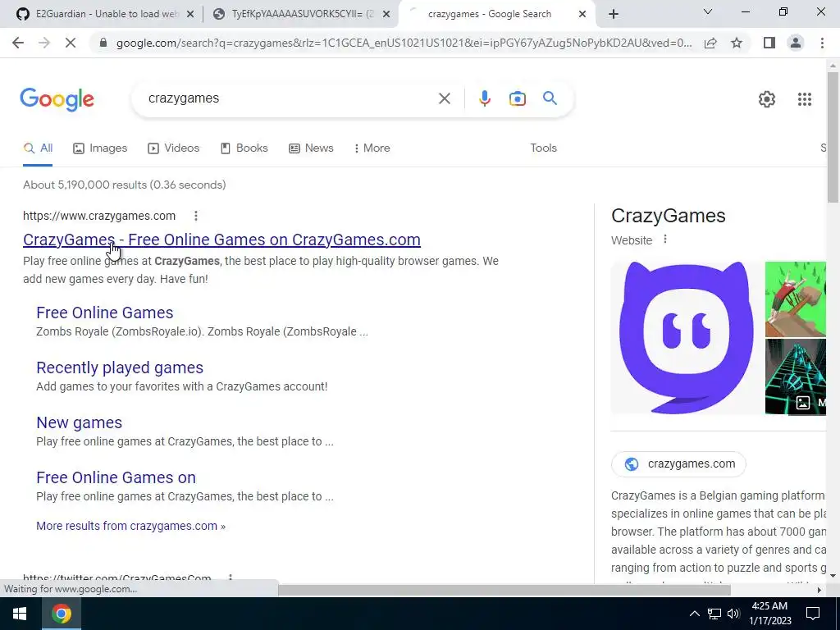This screenshot has height=630, width=840.
Task: Open the New games sitelink
Action: [x=80, y=422]
